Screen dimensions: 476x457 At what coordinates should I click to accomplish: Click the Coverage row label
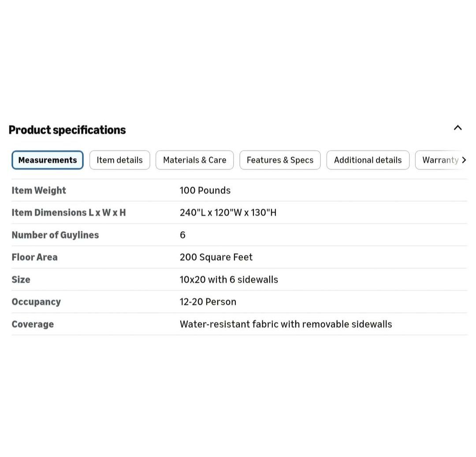point(33,324)
